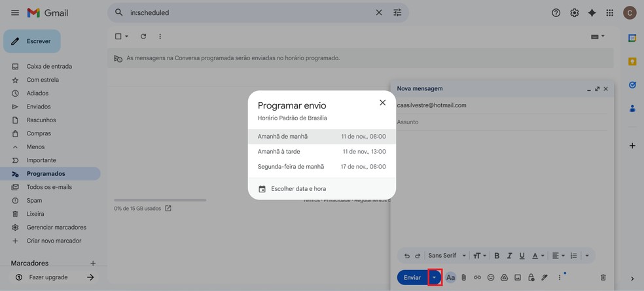Add new label plus next to Marcadores
Image resolution: width=644 pixels, height=291 pixels.
[93, 263]
